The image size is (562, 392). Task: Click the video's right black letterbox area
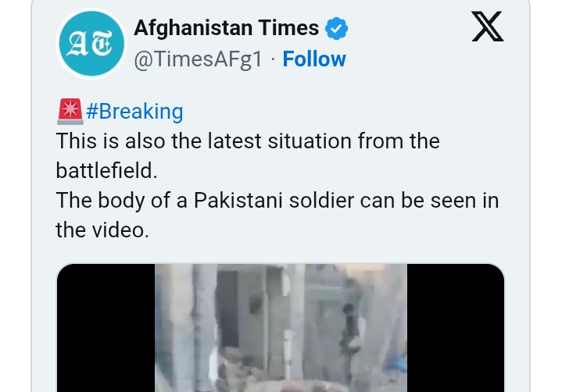tap(456, 327)
